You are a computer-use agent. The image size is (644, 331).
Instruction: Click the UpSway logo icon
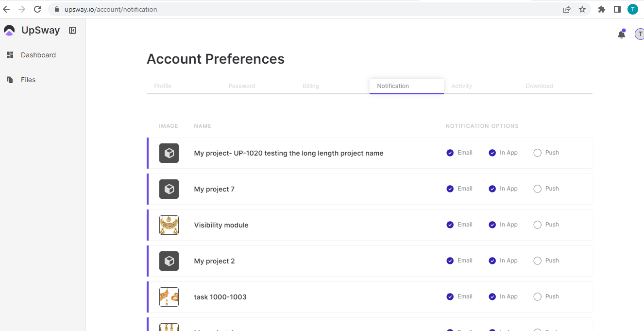tap(9, 30)
